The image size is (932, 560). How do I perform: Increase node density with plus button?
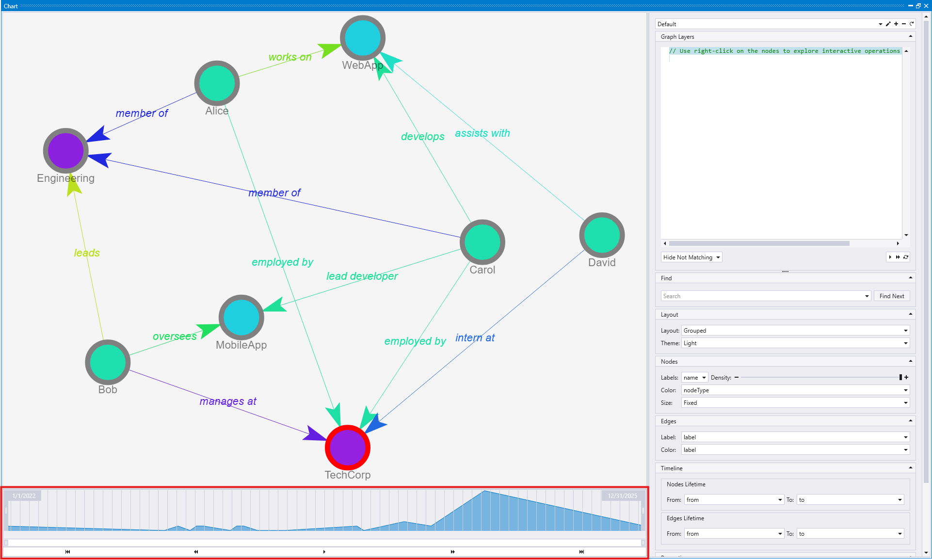click(x=906, y=377)
